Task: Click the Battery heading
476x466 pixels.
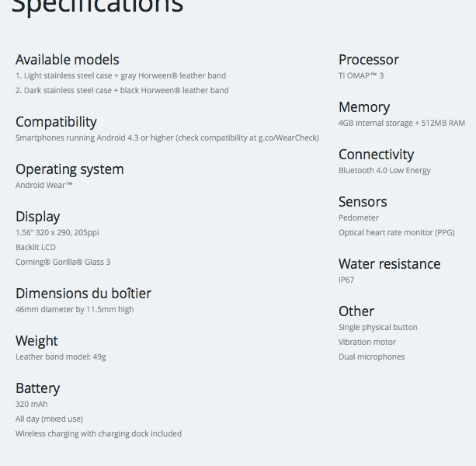Action: (x=37, y=388)
